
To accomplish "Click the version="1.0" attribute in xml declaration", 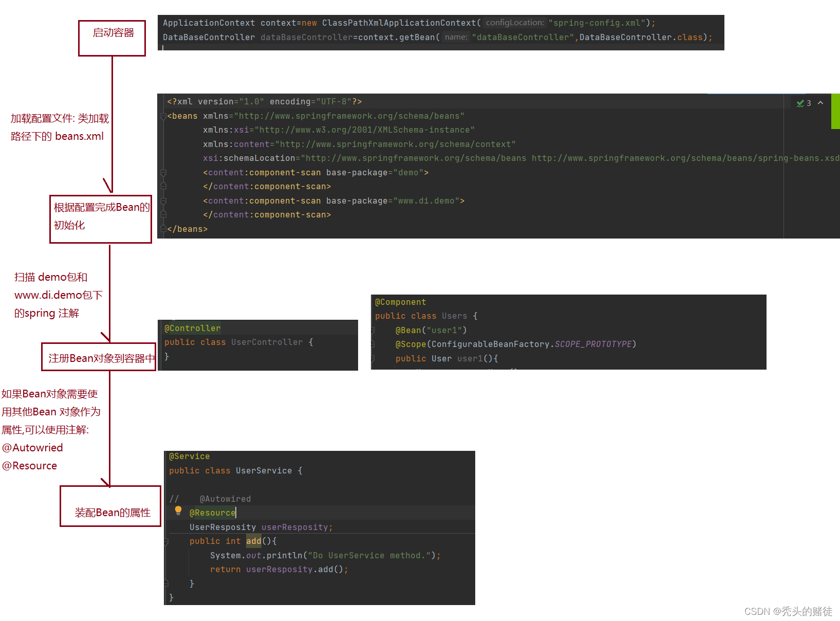I will 231,102.
